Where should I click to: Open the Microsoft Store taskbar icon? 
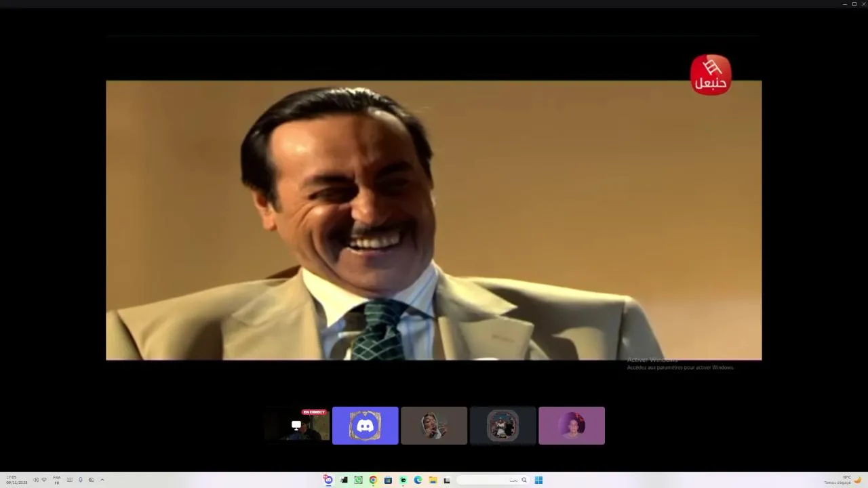click(388, 480)
